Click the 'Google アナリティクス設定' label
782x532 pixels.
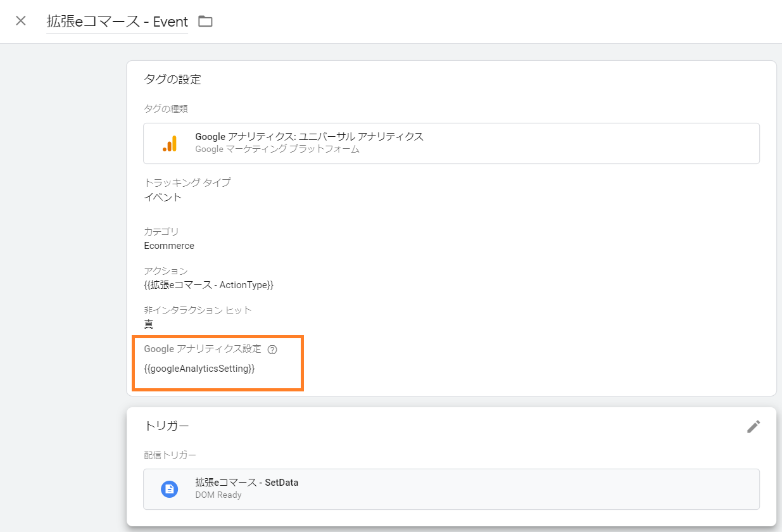click(x=202, y=349)
